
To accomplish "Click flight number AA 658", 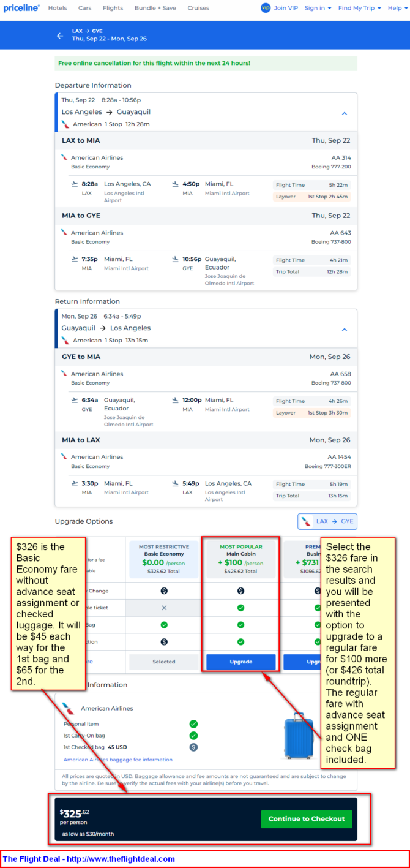I will click(x=341, y=374).
